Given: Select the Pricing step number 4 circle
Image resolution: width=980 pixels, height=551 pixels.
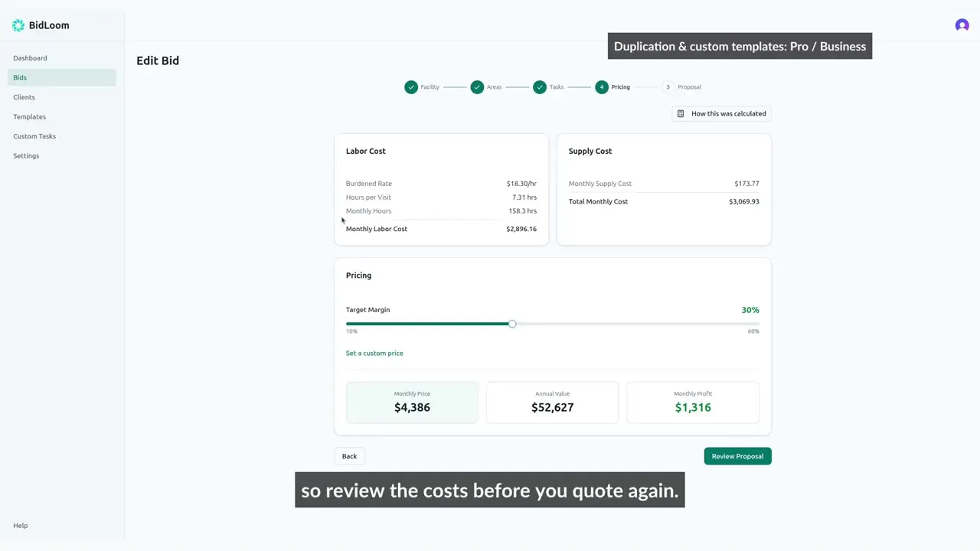Looking at the screenshot, I should (602, 87).
